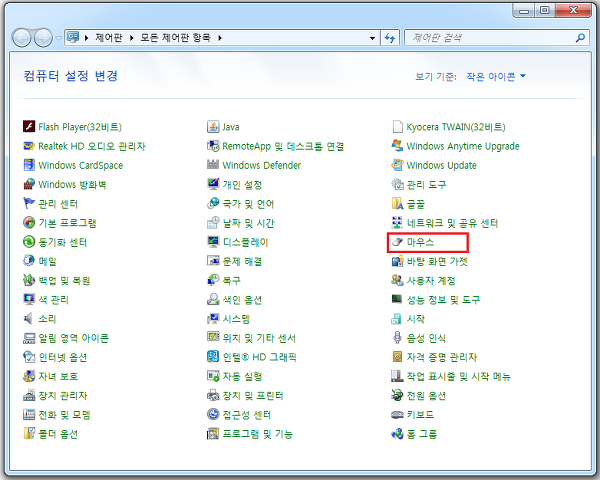The height and width of the screenshot is (480, 600).
Task: Open the 자동 실행 link
Action: point(243,376)
